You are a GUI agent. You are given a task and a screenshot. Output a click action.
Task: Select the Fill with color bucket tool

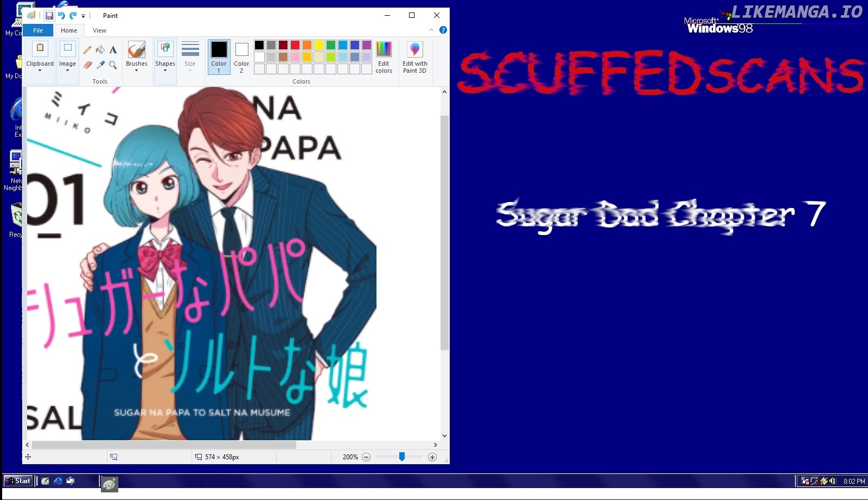click(x=100, y=50)
